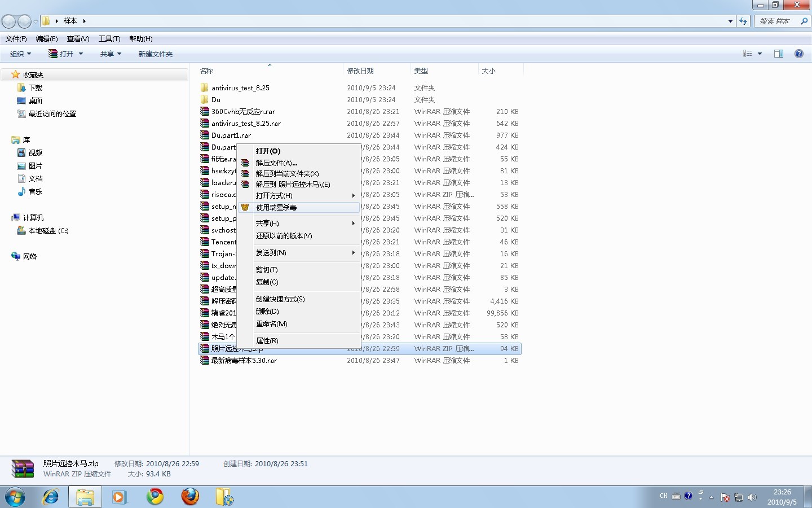The image size is (812, 508).
Task: Launch Firefox from the taskbar
Action: point(190,497)
